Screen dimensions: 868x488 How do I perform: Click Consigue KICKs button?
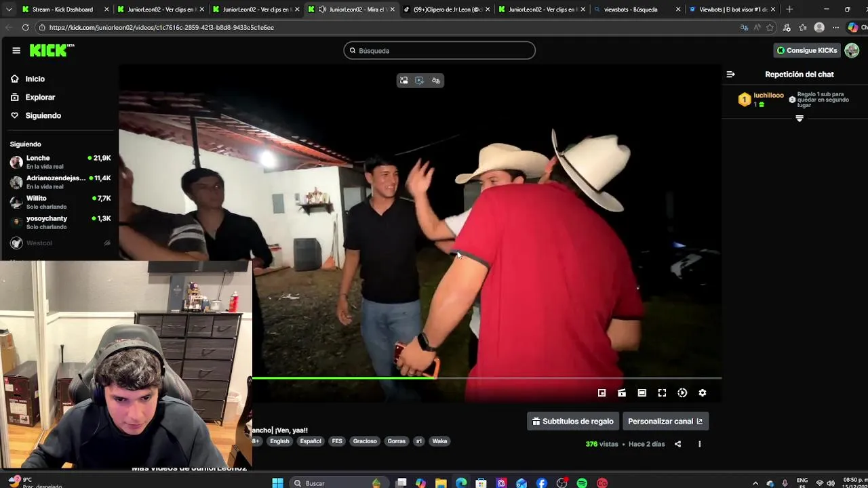807,50
